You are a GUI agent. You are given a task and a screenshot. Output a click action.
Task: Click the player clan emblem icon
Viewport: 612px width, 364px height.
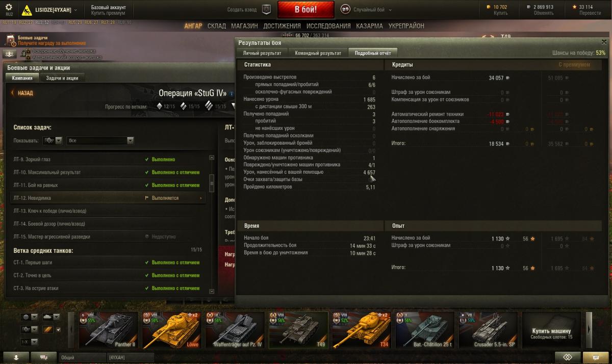tap(26, 10)
